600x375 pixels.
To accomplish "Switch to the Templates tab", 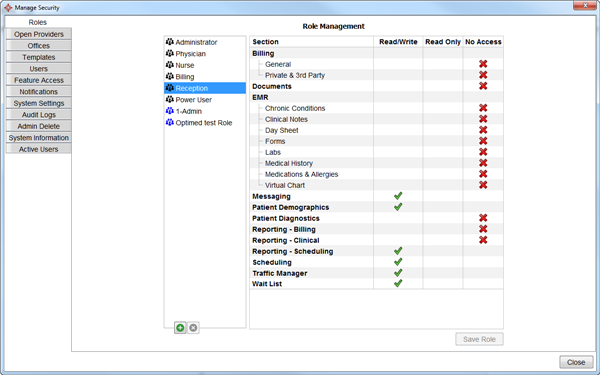I will click(x=39, y=57).
